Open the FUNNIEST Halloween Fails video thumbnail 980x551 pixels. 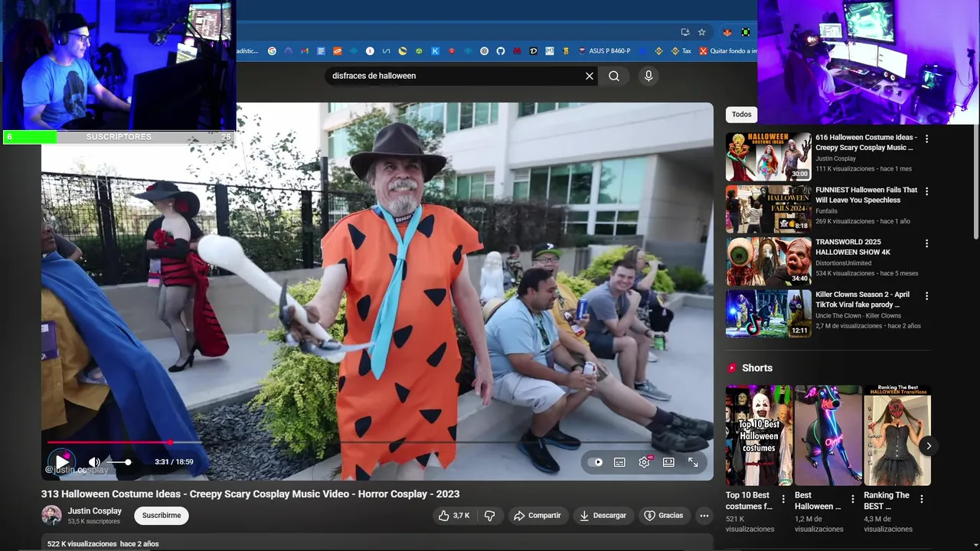[x=769, y=209]
